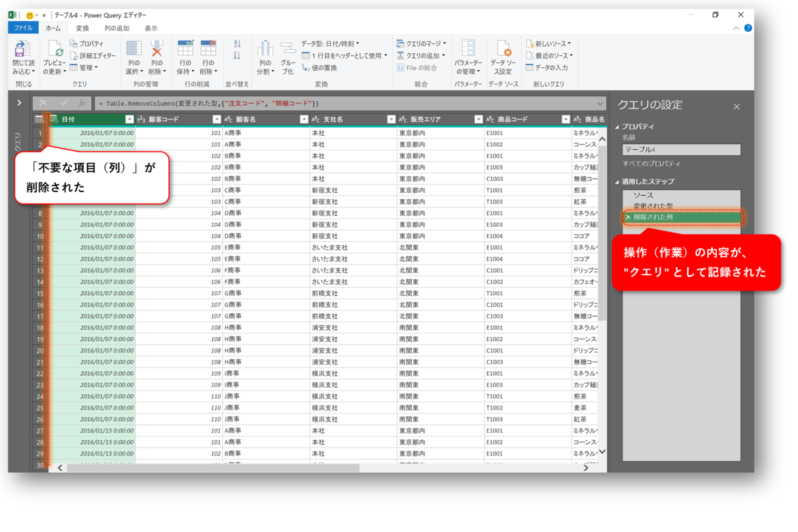The height and width of the screenshot is (532, 798).
Task: Open the ファイル tab
Action: pyautogui.click(x=23, y=28)
